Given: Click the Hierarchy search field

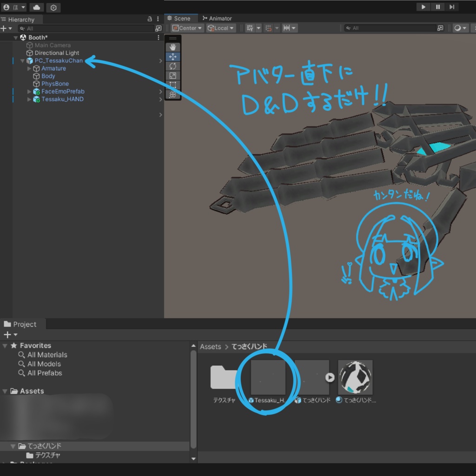Looking at the screenshot, I should point(86,28).
